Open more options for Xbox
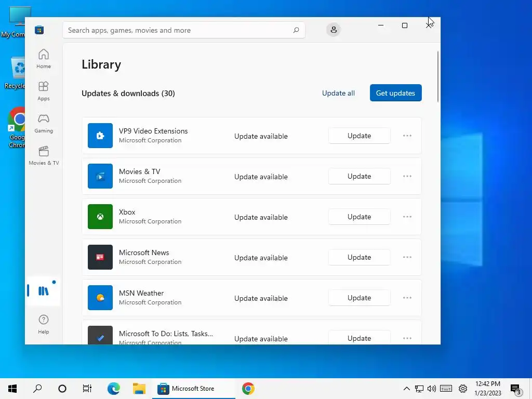The height and width of the screenshot is (399, 532). click(407, 217)
